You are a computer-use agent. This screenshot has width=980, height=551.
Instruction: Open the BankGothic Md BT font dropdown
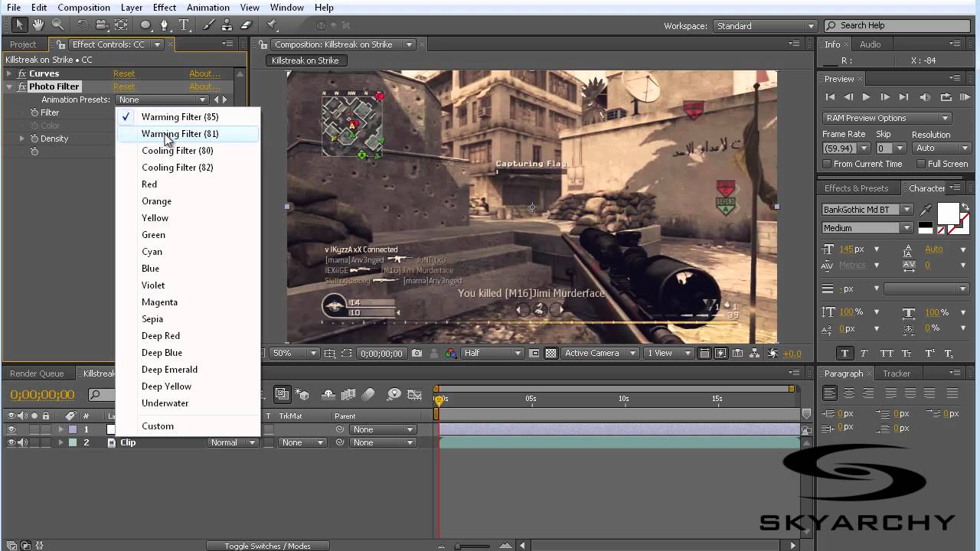(x=867, y=210)
